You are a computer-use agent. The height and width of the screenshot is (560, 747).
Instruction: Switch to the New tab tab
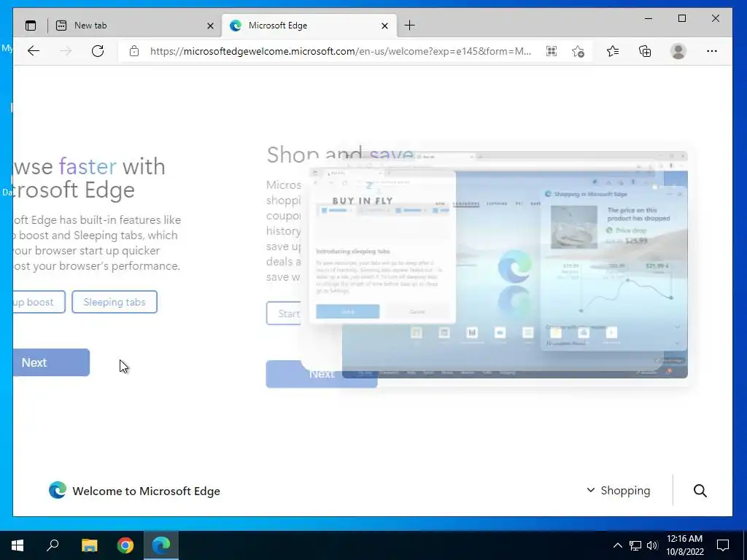pyautogui.click(x=135, y=26)
